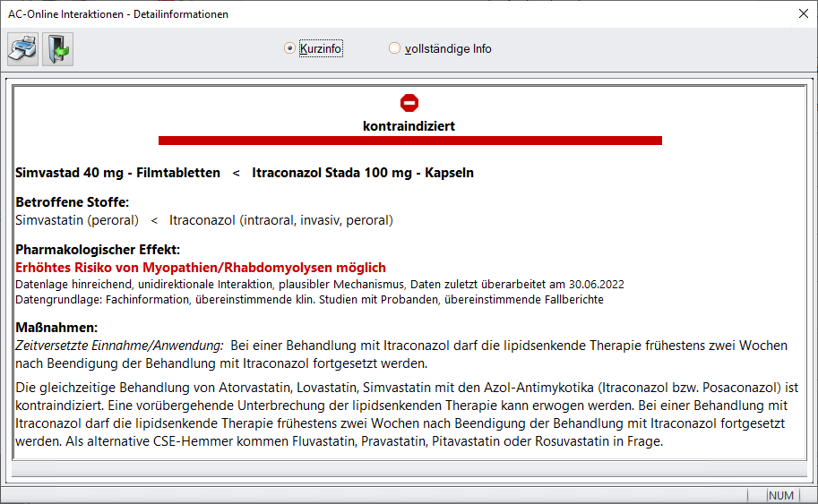Click the red contraindication stop icon
818x504 pixels.
pyautogui.click(x=409, y=103)
